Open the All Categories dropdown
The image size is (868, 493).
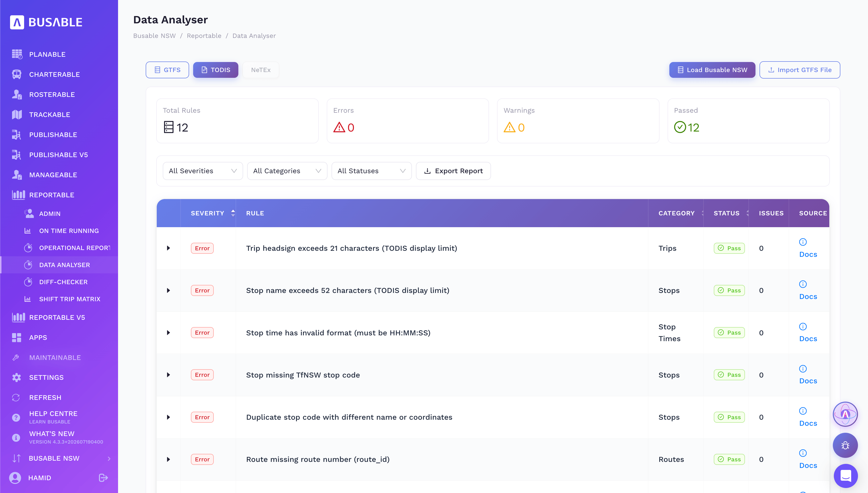click(287, 171)
